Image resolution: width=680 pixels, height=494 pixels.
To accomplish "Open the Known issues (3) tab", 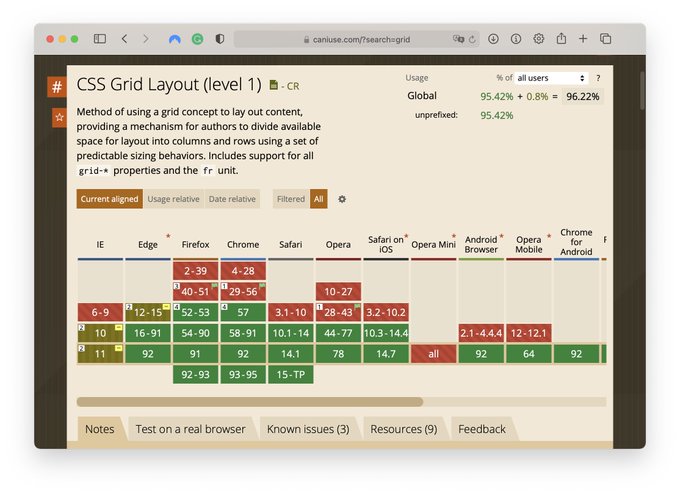I will [x=308, y=429].
